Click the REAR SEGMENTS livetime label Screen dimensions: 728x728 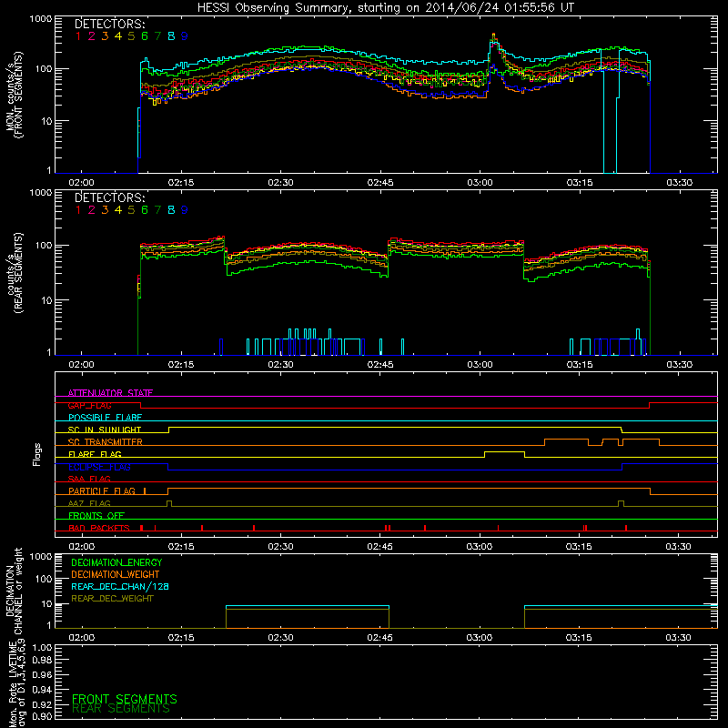coord(121,709)
